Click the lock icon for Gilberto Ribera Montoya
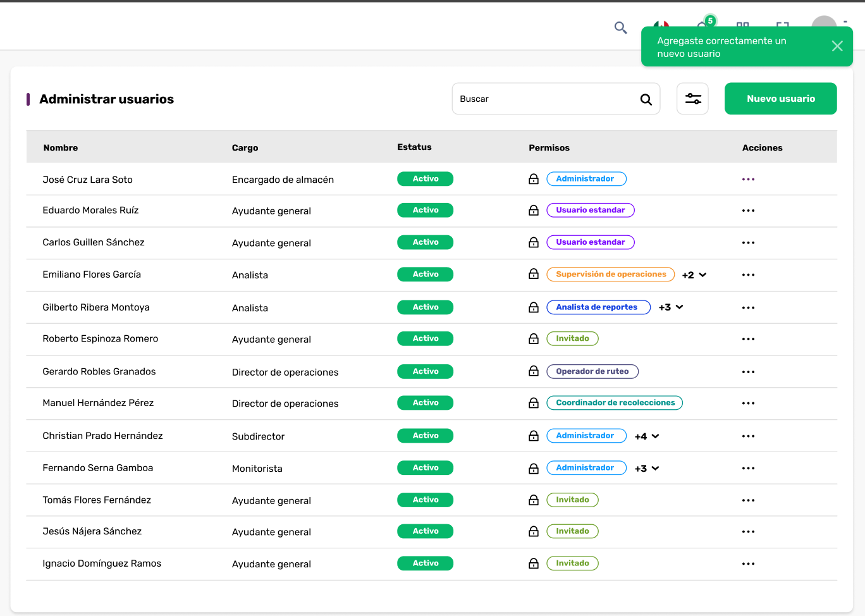 534,307
